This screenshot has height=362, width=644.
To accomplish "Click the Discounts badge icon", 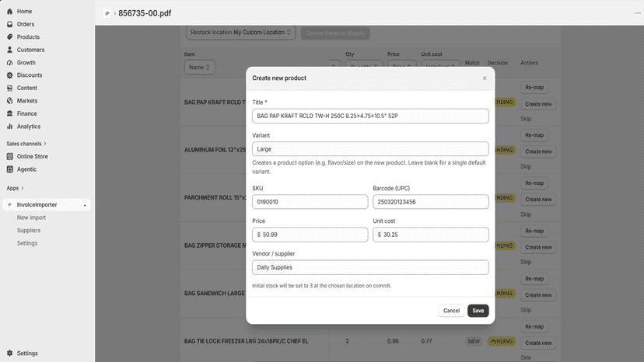I will click(10, 75).
